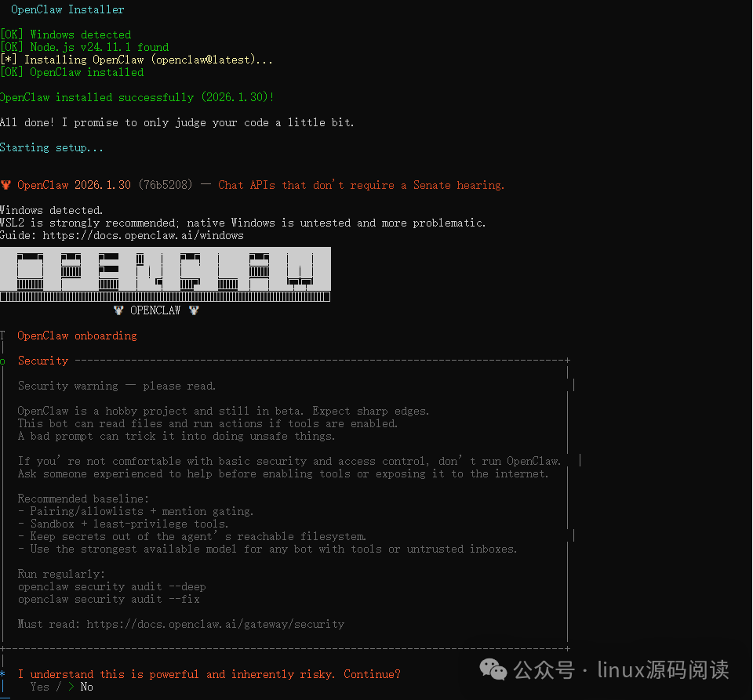Image resolution: width=753 pixels, height=700 pixels.
Task: Collapse the Security section header
Action: click(42, 360)
